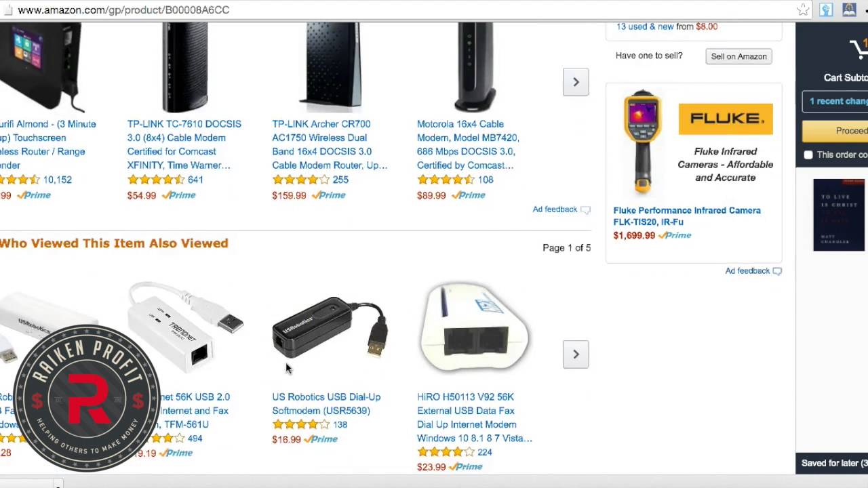Open the Motorola 16x4 Cable Modem link
868x488 pixels.
tap(469, 144)
